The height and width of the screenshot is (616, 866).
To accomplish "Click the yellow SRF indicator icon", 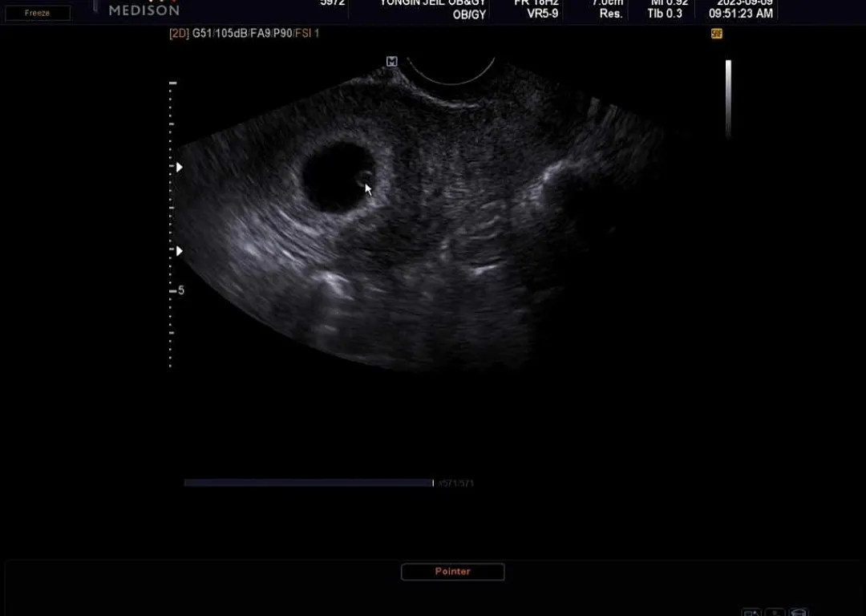I will [716, 34].
